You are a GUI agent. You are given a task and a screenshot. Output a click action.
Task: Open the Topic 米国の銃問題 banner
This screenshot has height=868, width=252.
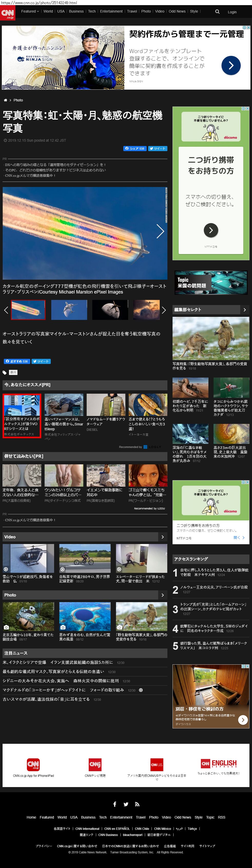210,282
